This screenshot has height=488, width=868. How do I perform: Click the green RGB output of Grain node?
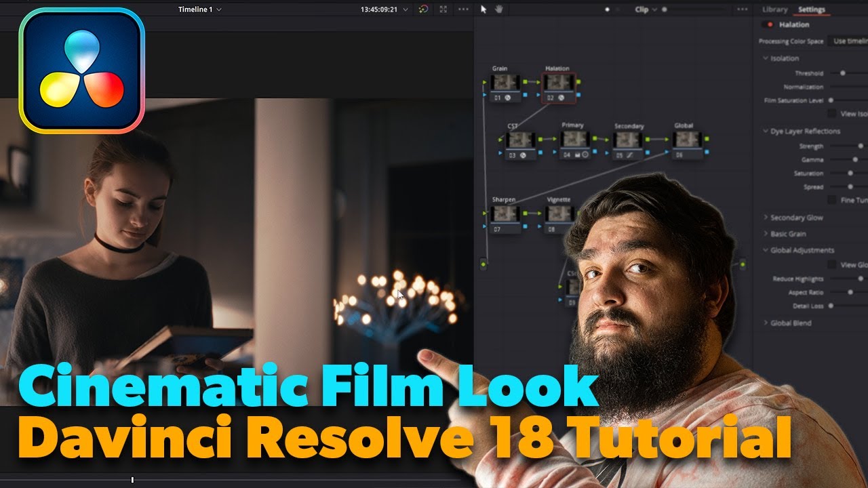(x=524, y=81)
